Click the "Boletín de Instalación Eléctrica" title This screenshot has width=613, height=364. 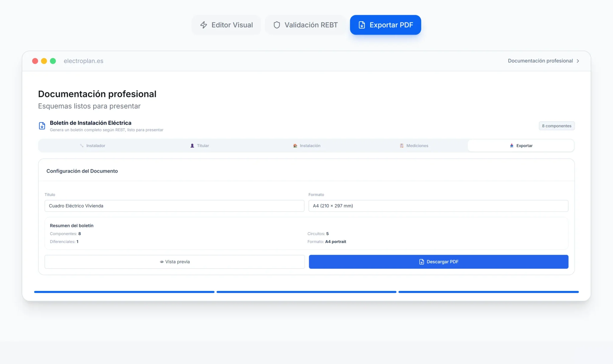pyautogui.click(x=90, y=123)
